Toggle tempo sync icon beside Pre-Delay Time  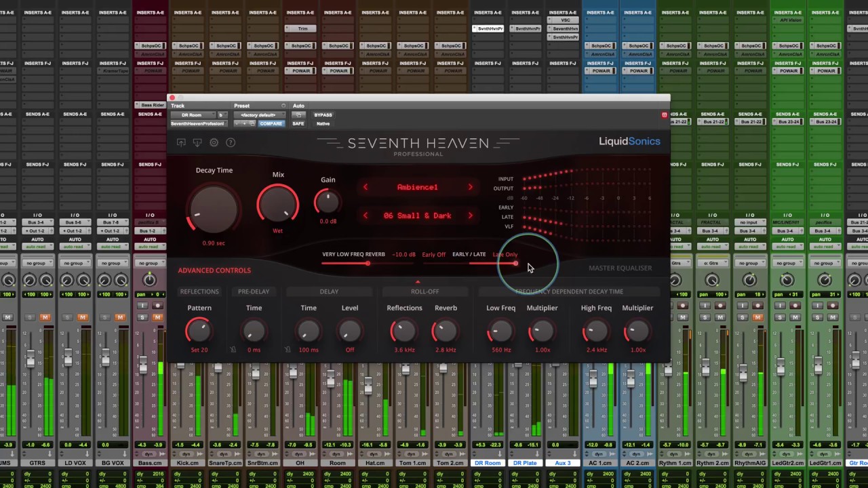point(233,350)
